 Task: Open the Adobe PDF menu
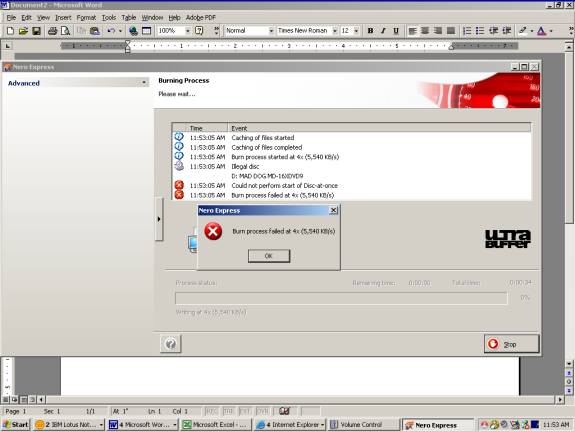point(201,17)
